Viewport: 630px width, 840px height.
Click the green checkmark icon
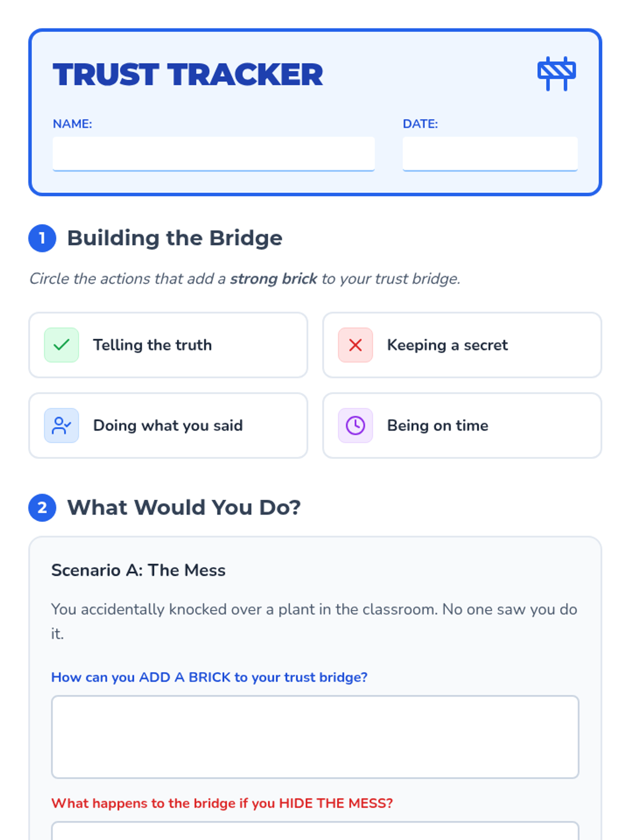61,345
